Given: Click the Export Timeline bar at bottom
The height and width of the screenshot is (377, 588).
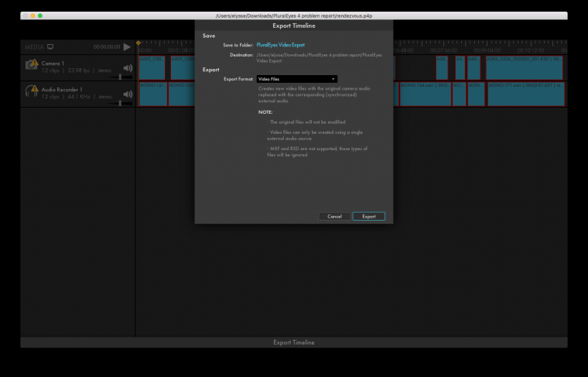Looking at the screenshot, I should coord(294,342).
